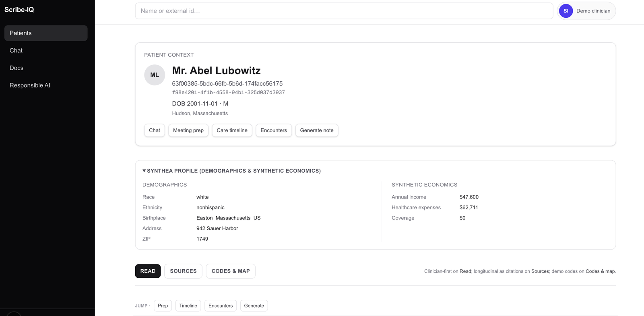This screenshot has height=316, width=644.
Task: Click the Coverage value $0
Action: click(x=462, y=218)
